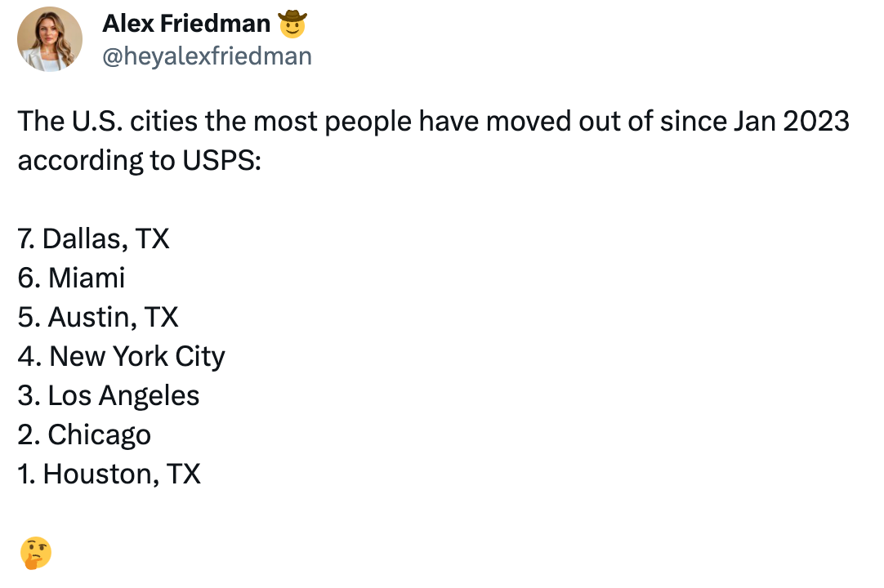Select the "2. Chicago" list entry
Screen dimensions: 884x588
click(84, 434)
